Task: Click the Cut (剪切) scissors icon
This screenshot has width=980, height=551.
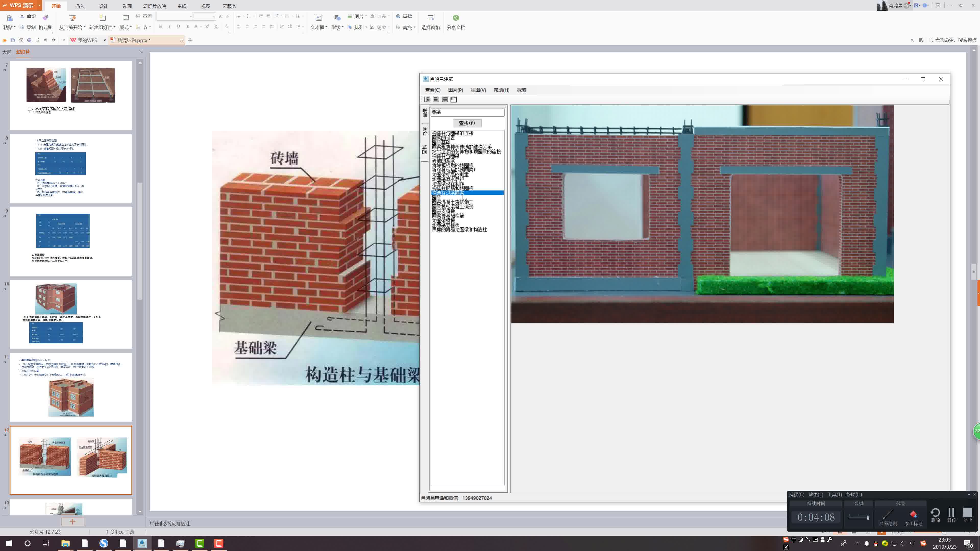Action: point(22,16)
